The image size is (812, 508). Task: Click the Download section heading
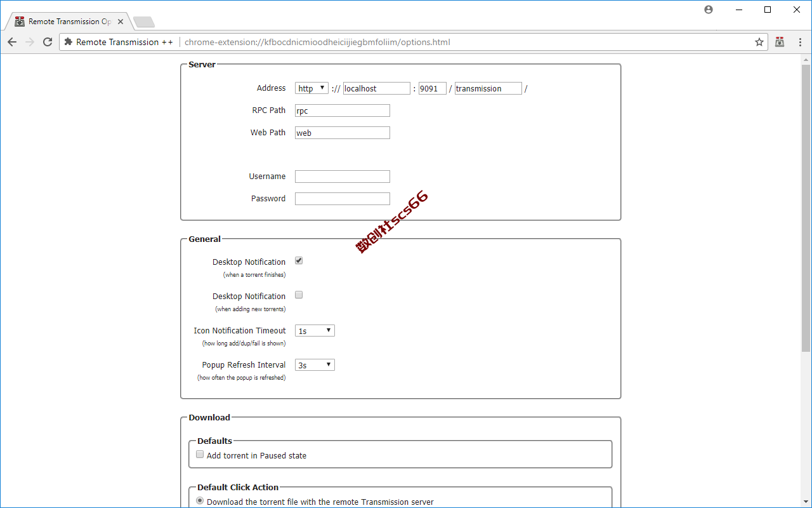point(209,417)
